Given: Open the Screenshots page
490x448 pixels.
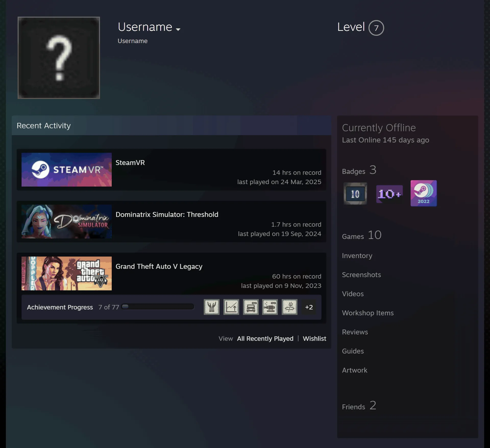Looking at the screenshot, I should click(361, 275).
